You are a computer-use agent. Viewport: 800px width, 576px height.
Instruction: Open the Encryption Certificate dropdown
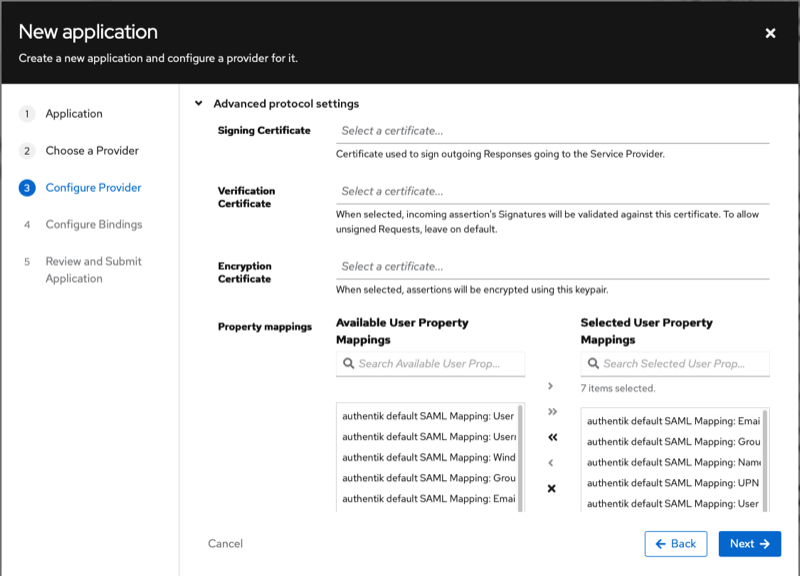coord(553,266)
